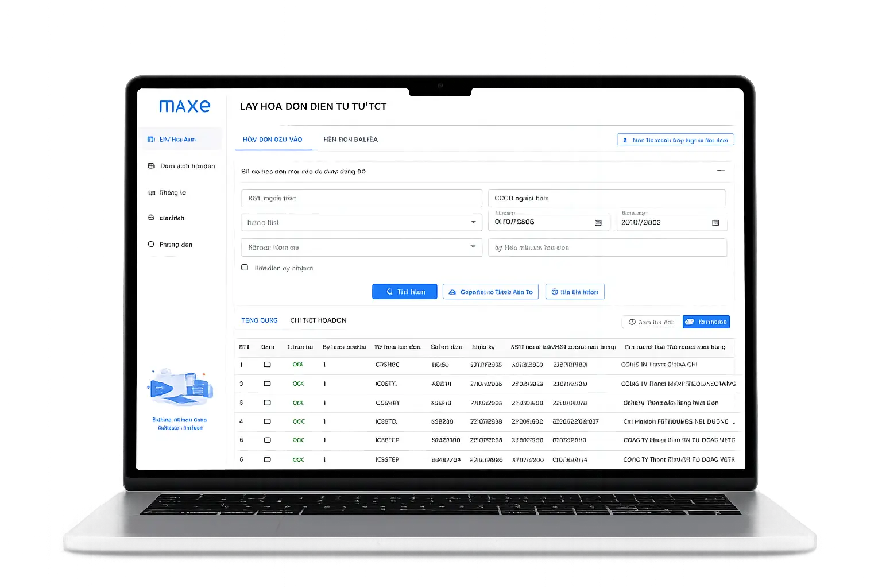Click the white button left of the blue export button
The height and width of the screenshot is (588, 882).
651,322
